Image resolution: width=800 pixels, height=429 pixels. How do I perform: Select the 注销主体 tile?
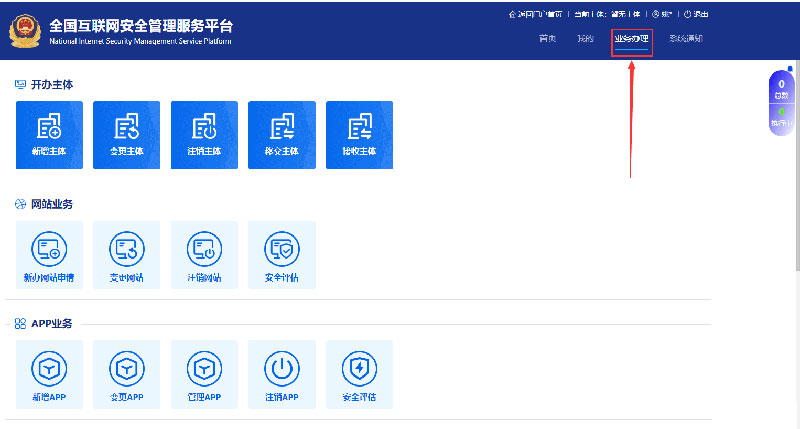pyautogui.click(x=204, y=134)
